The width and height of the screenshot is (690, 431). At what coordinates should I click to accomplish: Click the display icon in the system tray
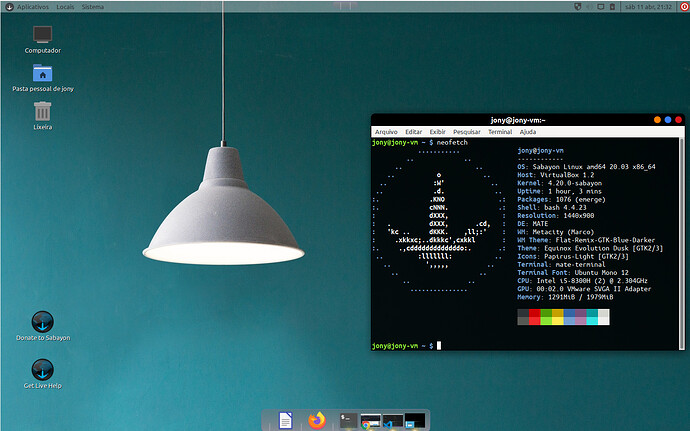coord(601,7)
